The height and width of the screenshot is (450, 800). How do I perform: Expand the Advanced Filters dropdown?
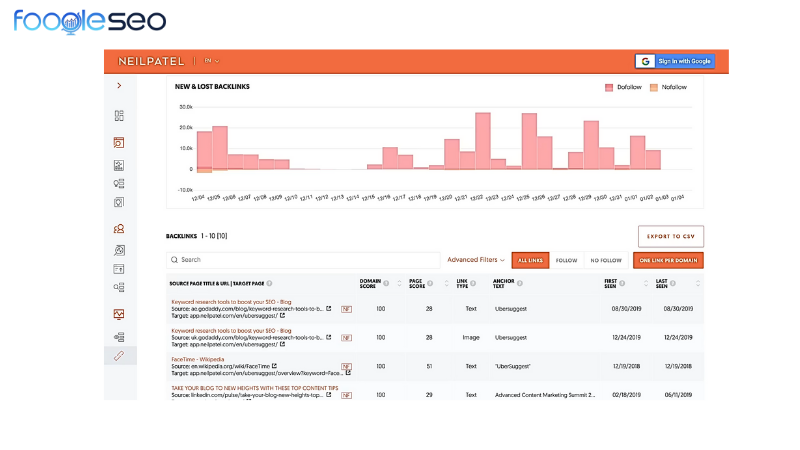click(476, 260)
